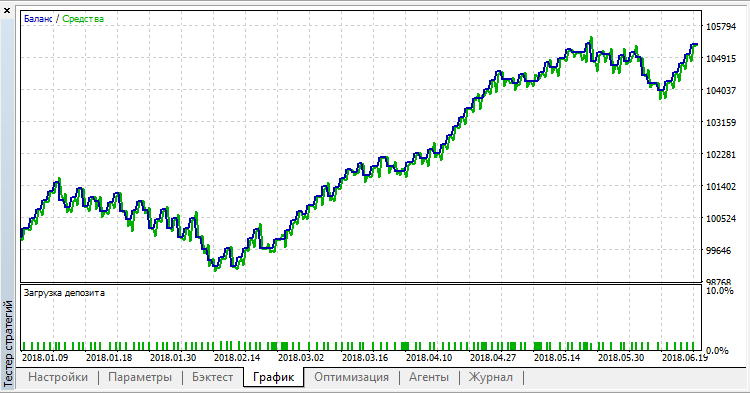Close the Strategy Tester panel with the X
The image size is (750, 394).
tap(7, 10)
